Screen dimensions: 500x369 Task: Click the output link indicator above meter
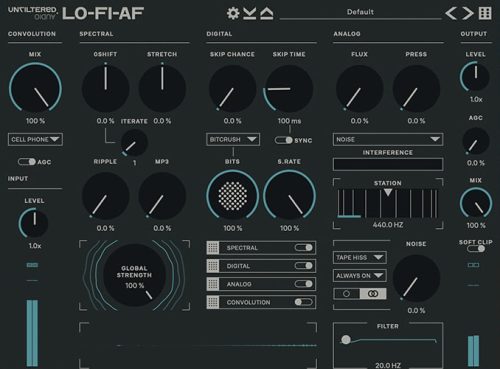point(473,265)
